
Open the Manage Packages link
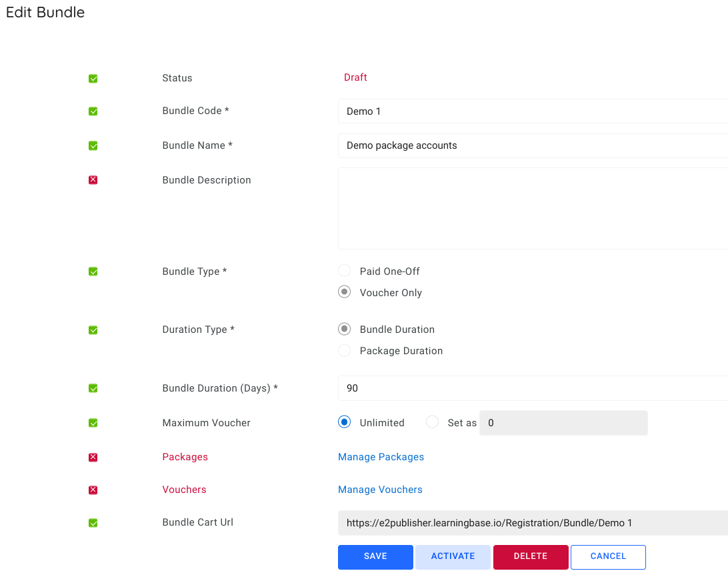381,457
